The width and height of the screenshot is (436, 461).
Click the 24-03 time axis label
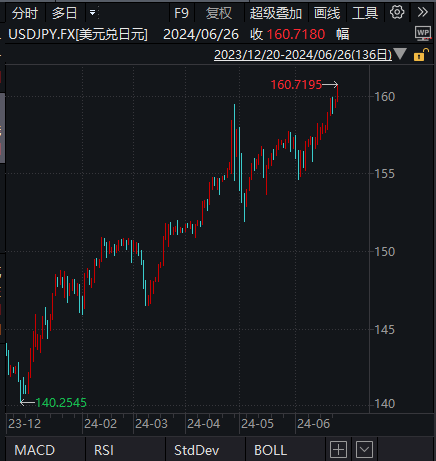click(151, 424)
